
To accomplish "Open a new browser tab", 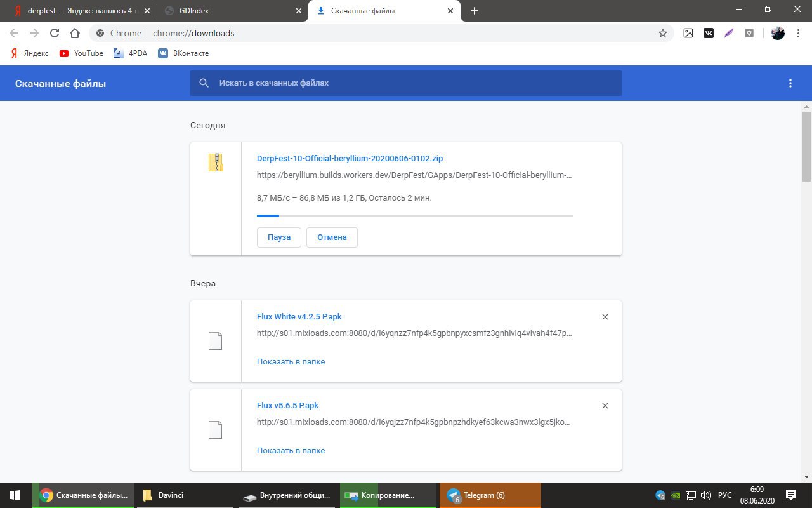I will (x=475, y=11).
